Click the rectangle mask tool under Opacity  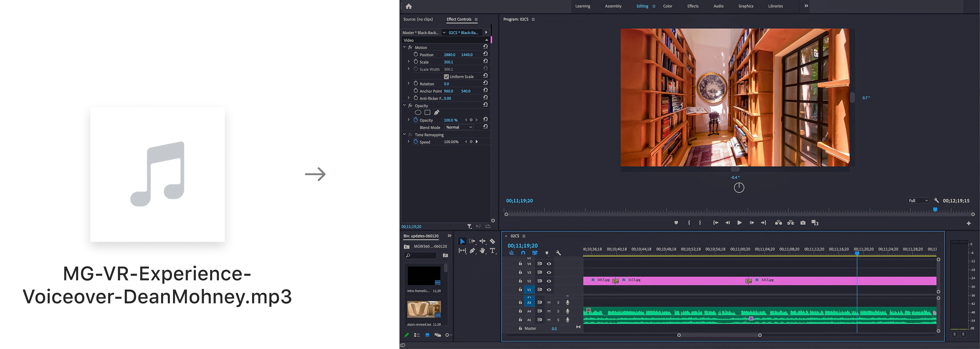click(x=427, y=112)
